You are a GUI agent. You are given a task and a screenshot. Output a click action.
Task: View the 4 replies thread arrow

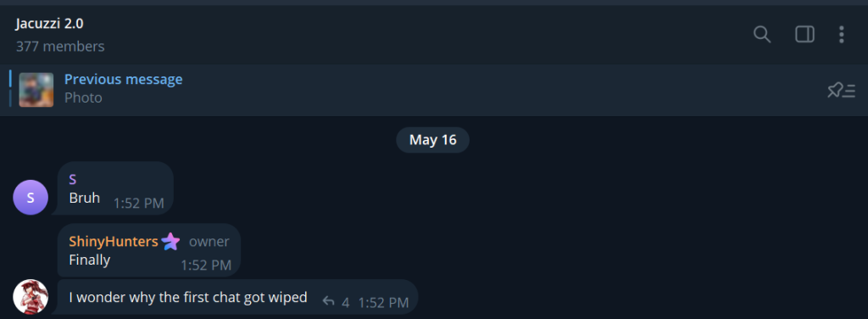[328, 301]
